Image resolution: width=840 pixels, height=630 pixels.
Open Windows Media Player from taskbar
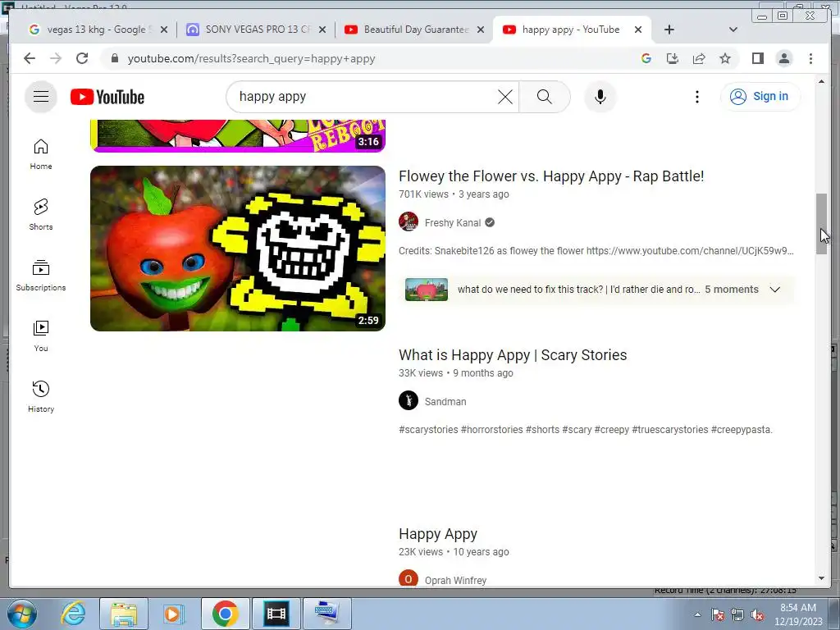click(173, 614)
